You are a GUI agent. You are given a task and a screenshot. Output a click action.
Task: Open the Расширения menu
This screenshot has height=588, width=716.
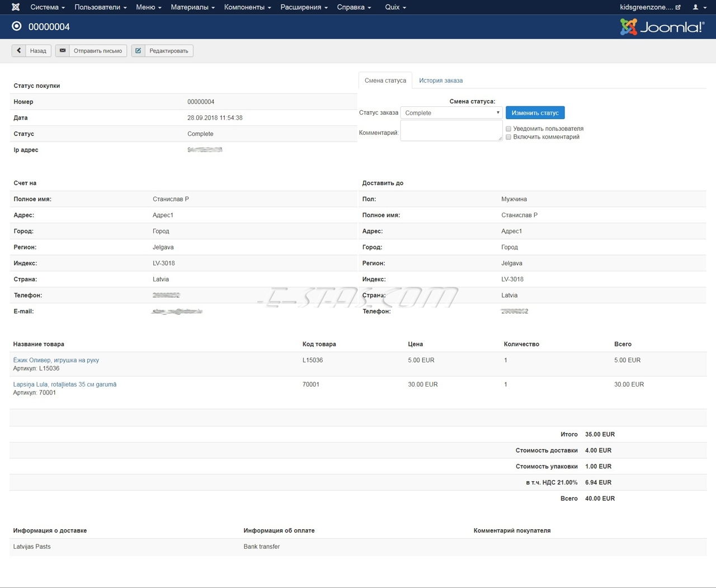coord(304,7)
